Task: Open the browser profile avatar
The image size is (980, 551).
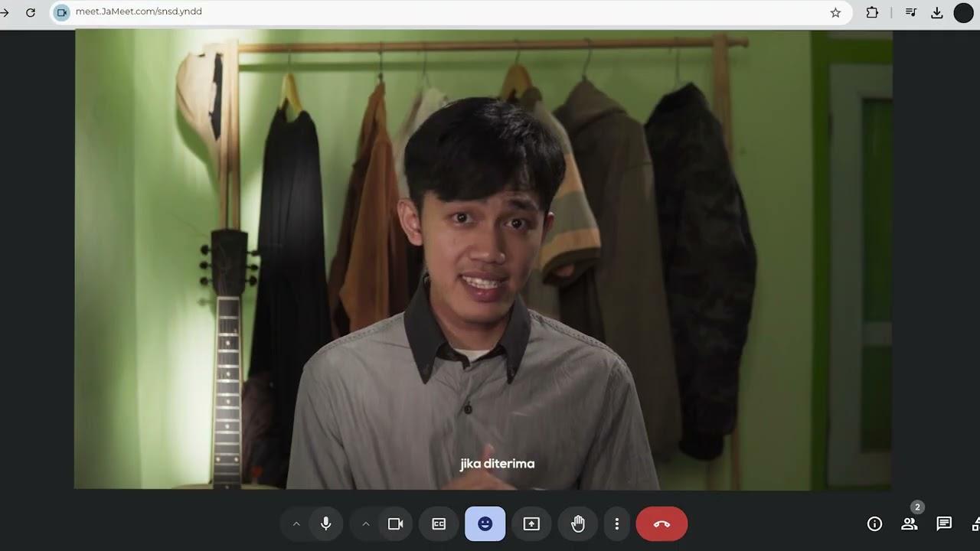Action: click(963, 12)
